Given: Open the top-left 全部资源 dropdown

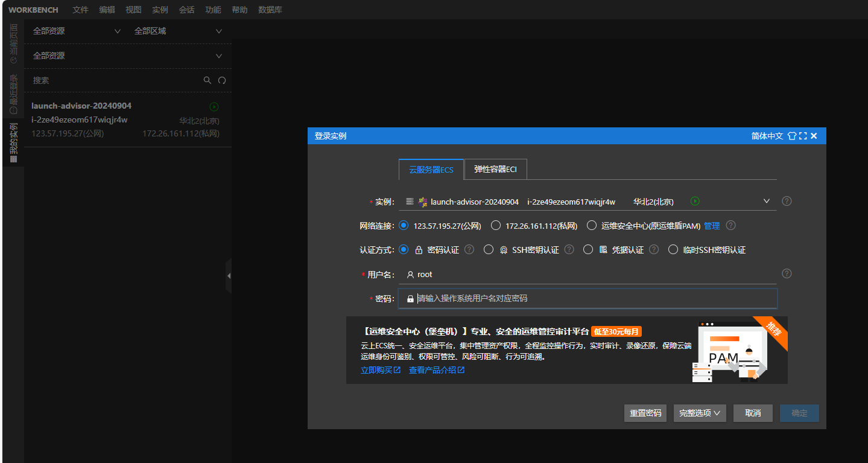Looking at the screenshot, I should pos(77,31).
